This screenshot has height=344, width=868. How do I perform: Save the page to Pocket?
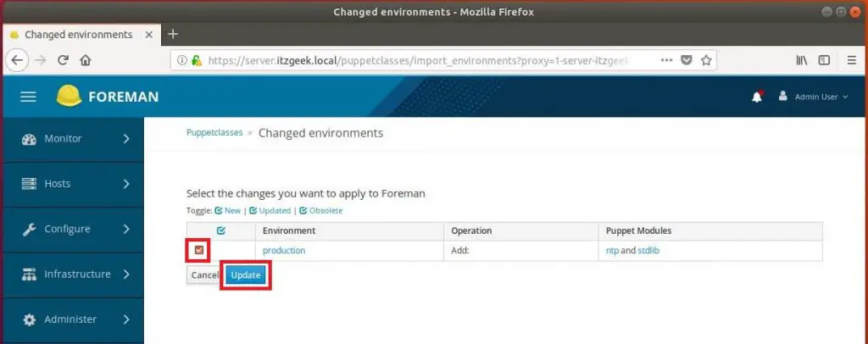point(687,60)
